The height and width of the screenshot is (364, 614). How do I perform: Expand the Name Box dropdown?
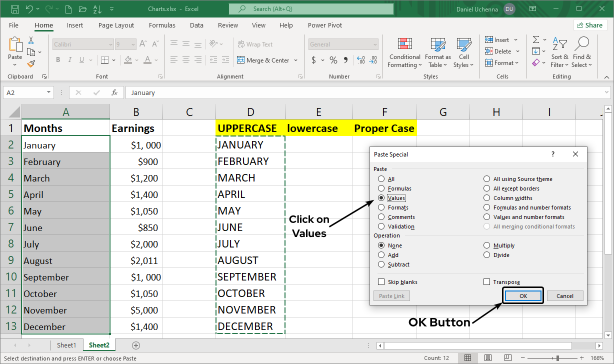48,92
